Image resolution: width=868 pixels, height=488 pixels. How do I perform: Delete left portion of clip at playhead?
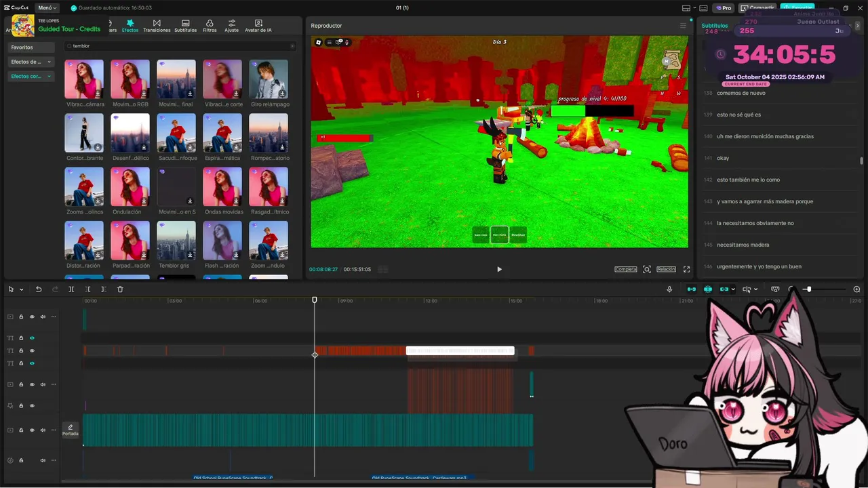pos(87,289)
